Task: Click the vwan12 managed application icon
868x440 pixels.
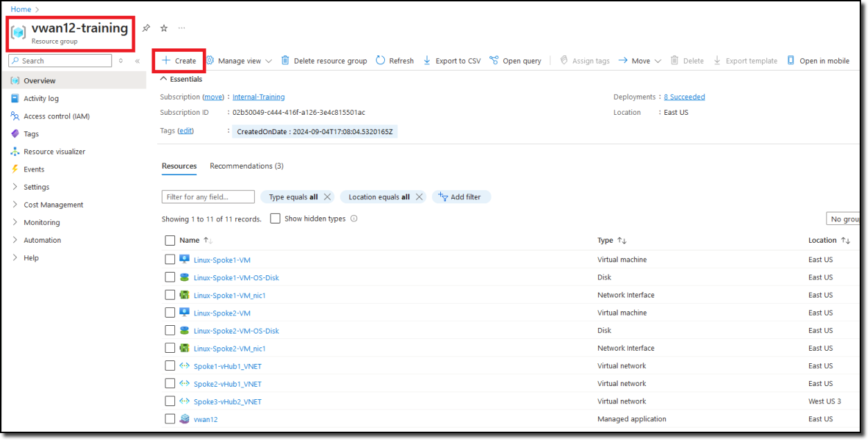Action: tap(184, 419)
